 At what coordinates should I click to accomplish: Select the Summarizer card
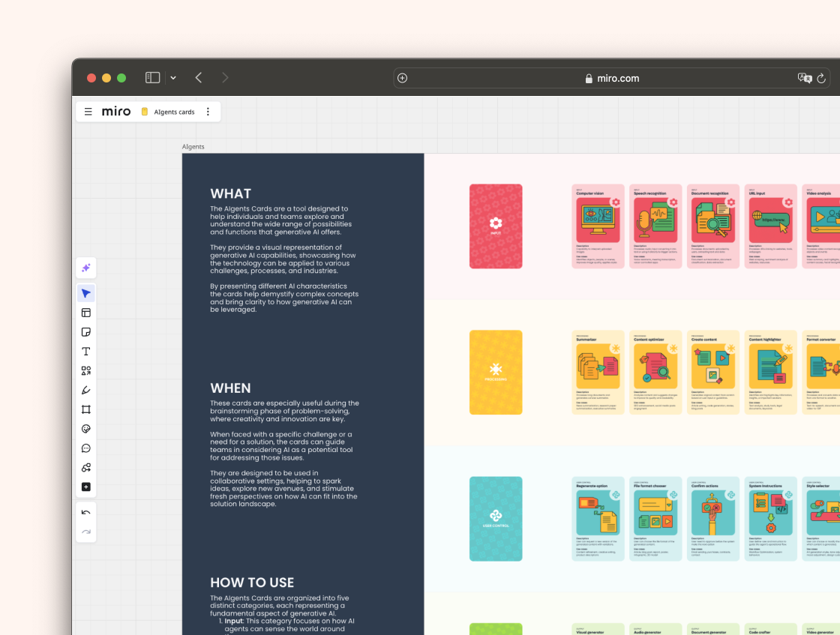click(598, 372)
